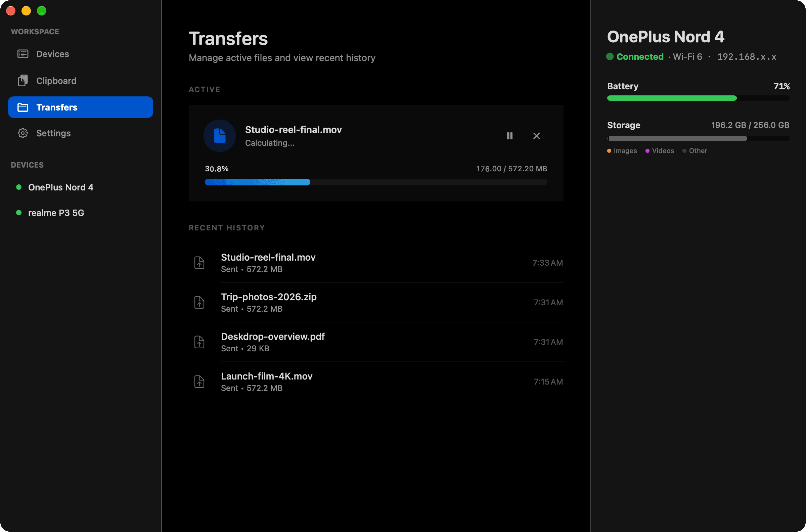Open Trip-photos-2026.zip history entry
Screen dimensions: 806x532
376,302
